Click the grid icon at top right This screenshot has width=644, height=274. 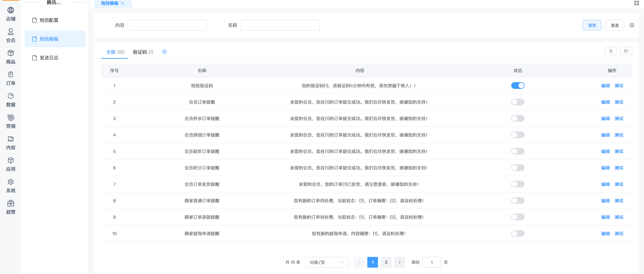(637, 3)
